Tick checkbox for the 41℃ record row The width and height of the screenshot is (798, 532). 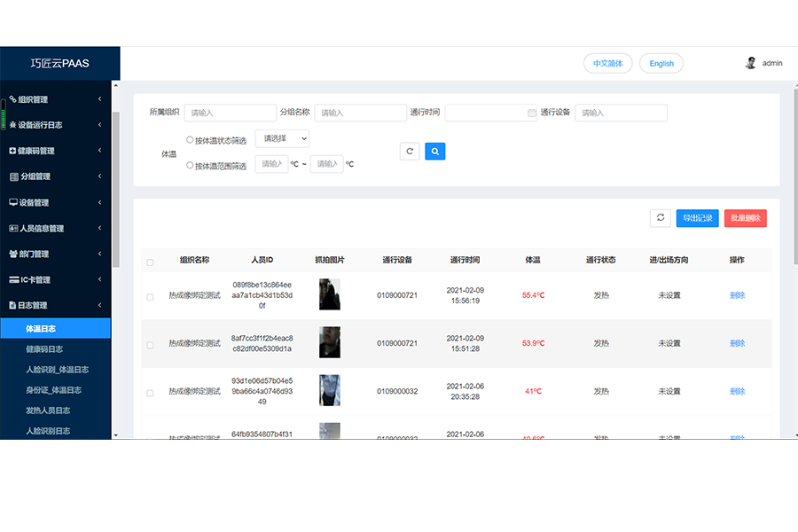pyautogui.click(x=150, y=393)
